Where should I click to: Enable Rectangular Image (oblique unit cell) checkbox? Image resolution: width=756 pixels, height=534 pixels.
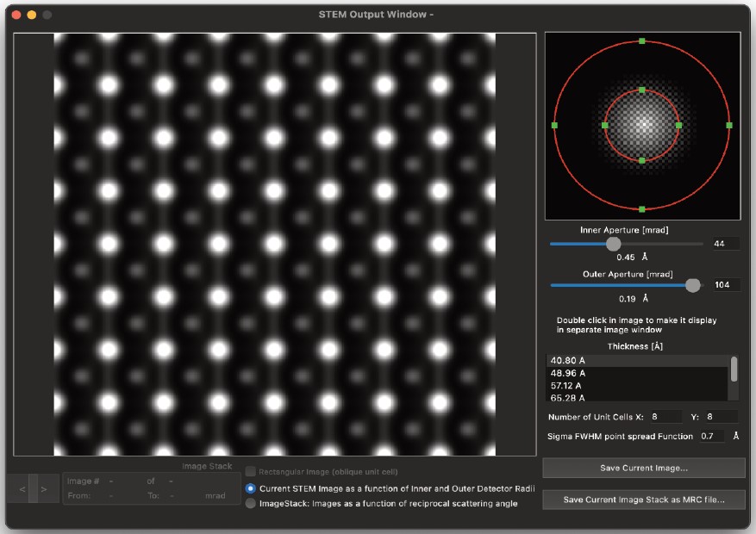coord(251,472)
